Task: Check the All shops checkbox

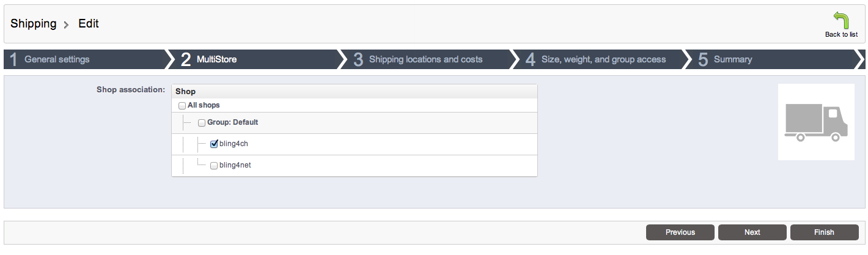Action: click(182, 106)
